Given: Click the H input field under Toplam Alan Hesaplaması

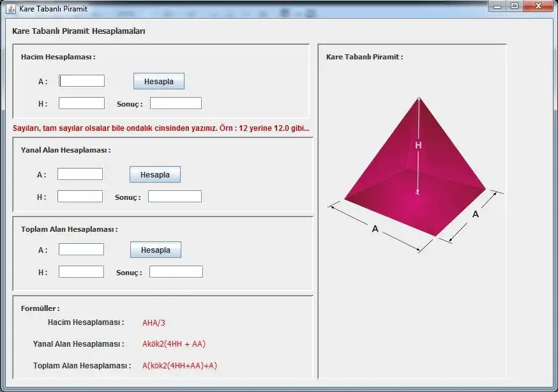Looking at the screenshot, I should pos(81,272).
